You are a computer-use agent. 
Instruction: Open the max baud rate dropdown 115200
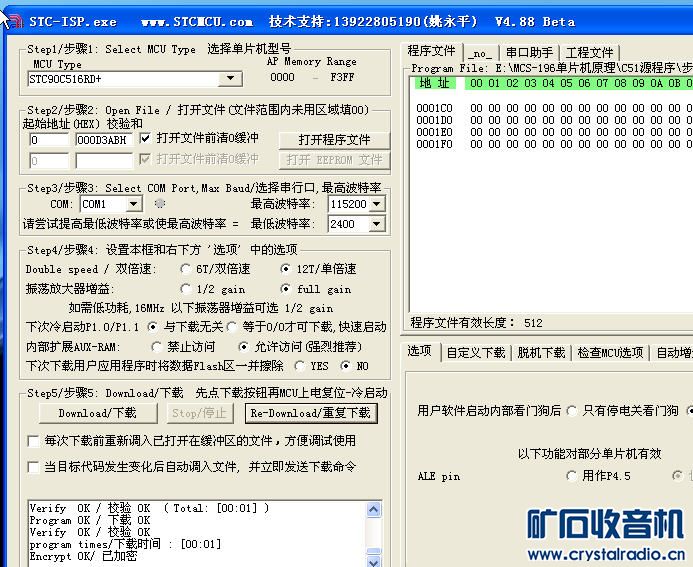(x=377, y=204)
